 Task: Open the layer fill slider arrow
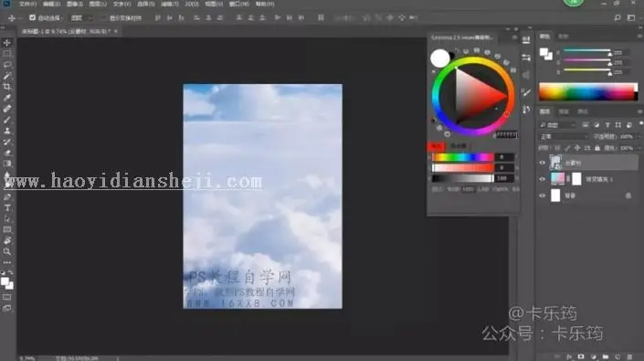(x=639, y=148)
